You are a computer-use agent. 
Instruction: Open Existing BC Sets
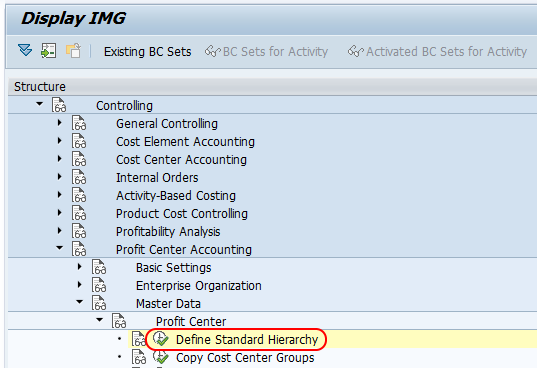click(x=148, y=52)
